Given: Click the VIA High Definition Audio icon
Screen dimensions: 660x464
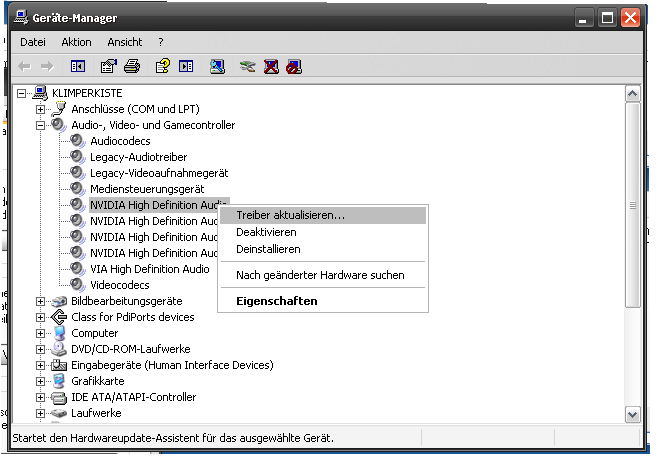Looking at the screenshot, I should [x=77, y=269].
